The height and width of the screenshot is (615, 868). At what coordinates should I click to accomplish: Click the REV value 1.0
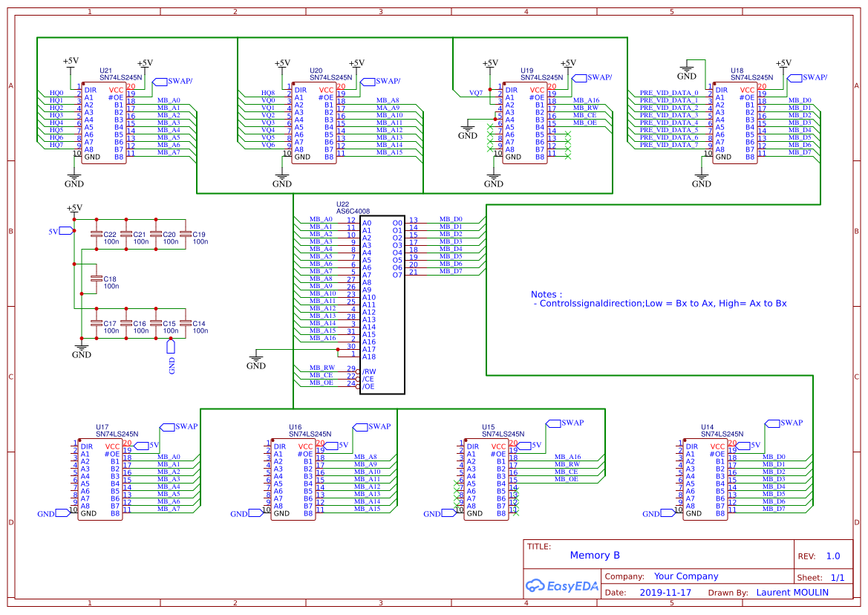pos(832,556)
